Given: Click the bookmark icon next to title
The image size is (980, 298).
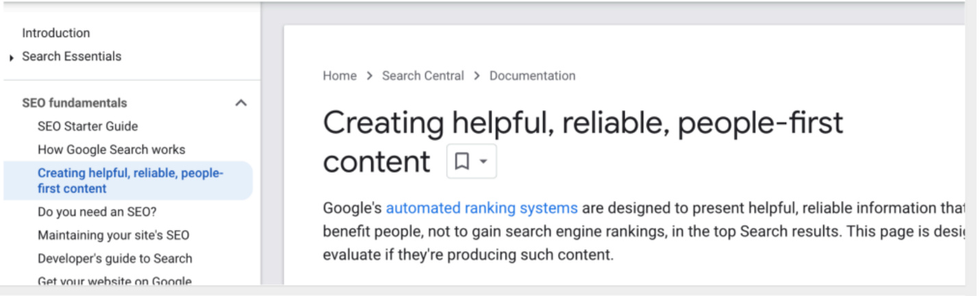Looking at the screenshot, I should pos(462,162).
